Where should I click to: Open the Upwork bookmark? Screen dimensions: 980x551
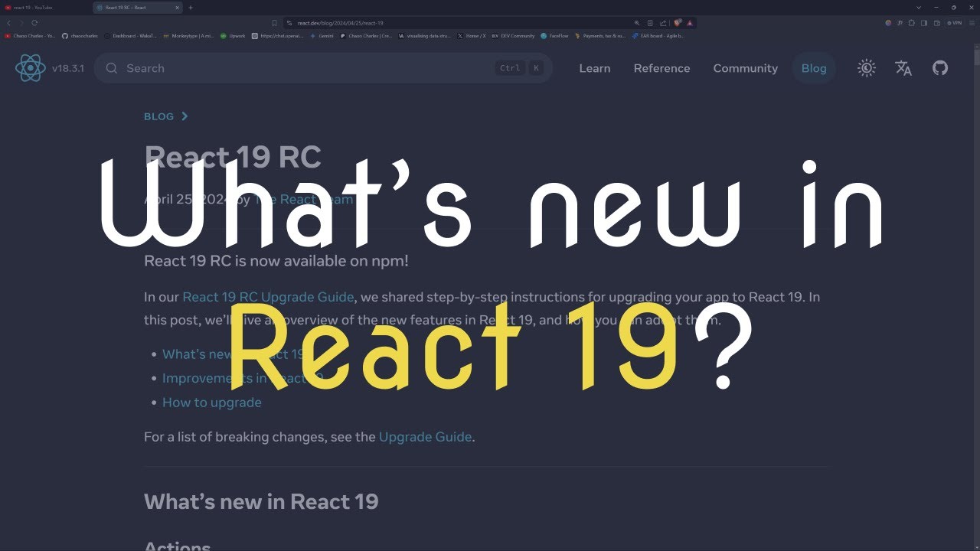click(x=233, y=35)
